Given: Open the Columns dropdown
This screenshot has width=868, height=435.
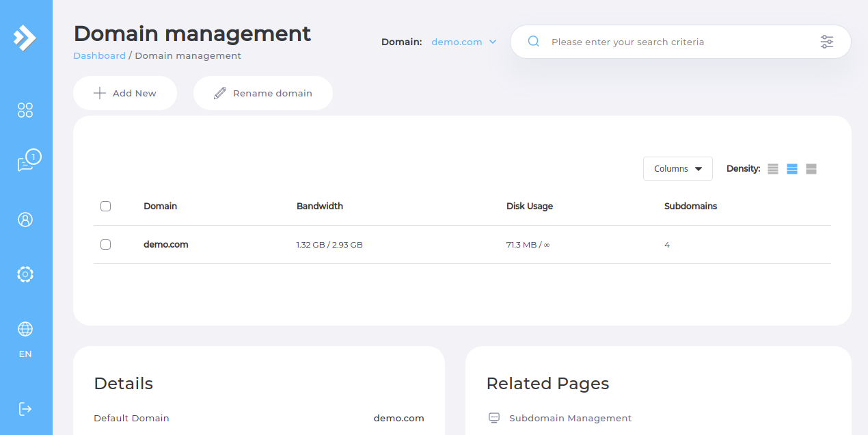Looking at the screenshot, I should [x=678, y=169].
